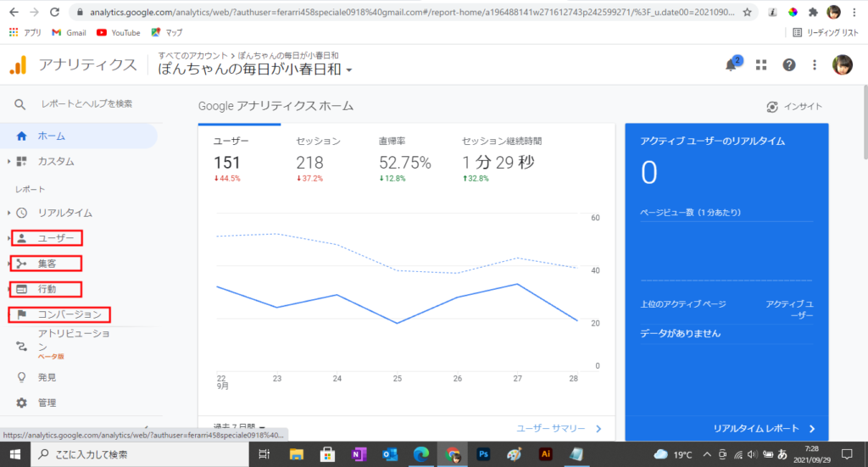Select the セッション metric tab showing 218
The image size is (868, 467).
point(319,158)
